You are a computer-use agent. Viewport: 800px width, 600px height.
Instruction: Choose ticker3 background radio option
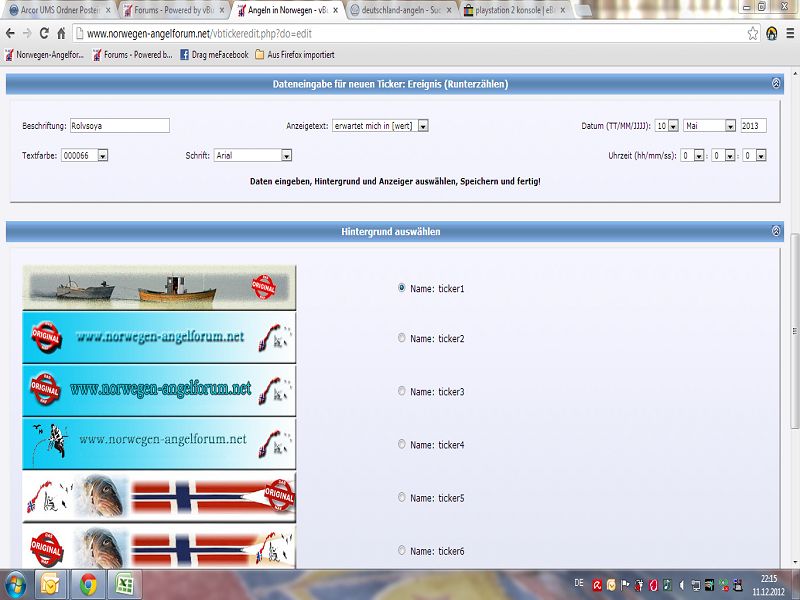pos(402,391)
